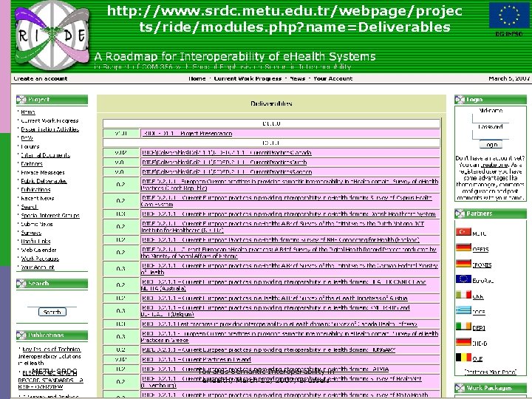This screenshot has width=532, height=399.
Task: Open Your Account in top navigation bar
Action: click(x=332, y=79)
